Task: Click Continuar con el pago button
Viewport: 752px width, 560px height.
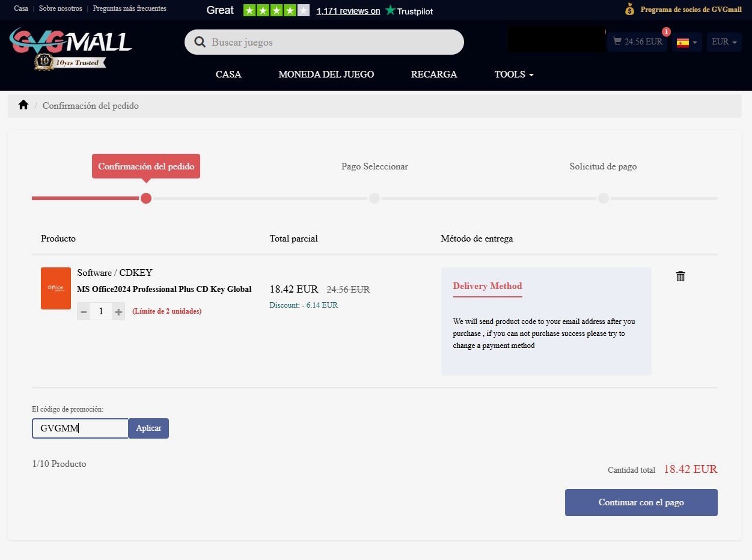Action: pyautogui.click(x=641, y=502)
